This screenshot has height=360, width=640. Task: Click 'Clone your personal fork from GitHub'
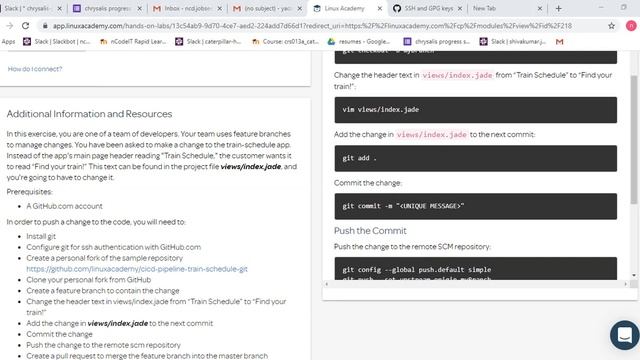tap(89, 280)
